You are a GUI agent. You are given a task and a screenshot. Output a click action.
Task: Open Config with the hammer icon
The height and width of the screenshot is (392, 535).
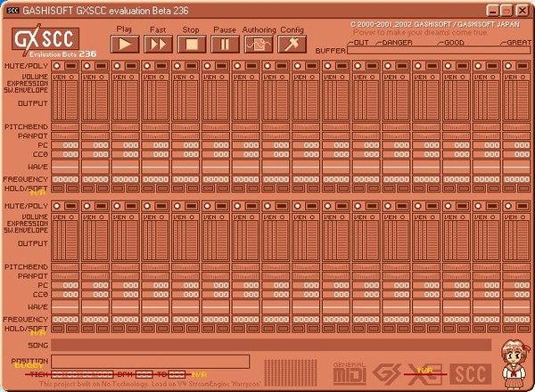point(292,44)
